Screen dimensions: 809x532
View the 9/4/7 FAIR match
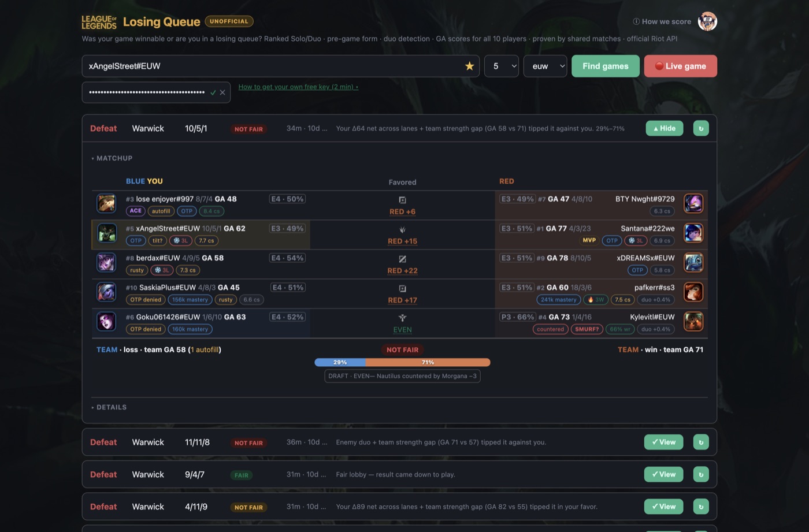664,475
